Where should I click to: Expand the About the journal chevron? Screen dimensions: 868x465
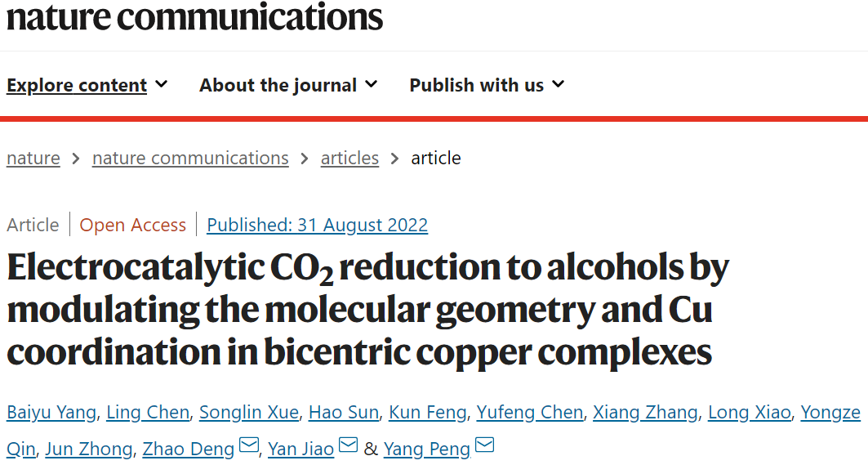pyautogui.click(x=372, y=84)
